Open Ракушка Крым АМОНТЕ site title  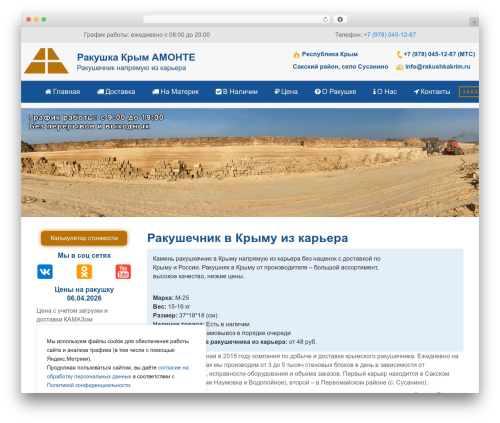[x=136, y=57]
